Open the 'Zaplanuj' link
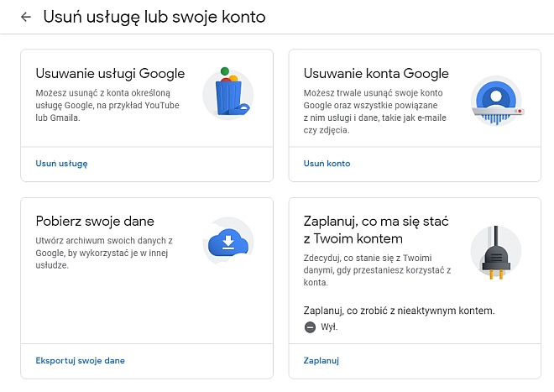This screenshot has height=392, width=554. pyautogui.click(x=321, y=360)
